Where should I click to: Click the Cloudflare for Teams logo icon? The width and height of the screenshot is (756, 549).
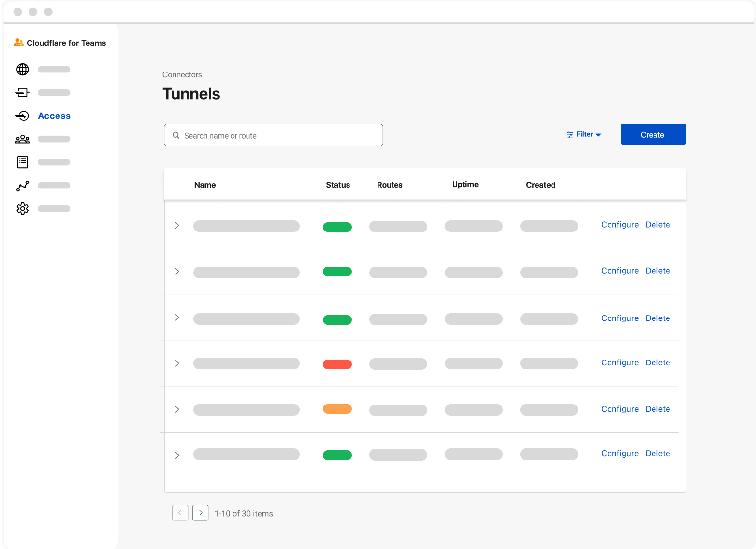[19, 43]
